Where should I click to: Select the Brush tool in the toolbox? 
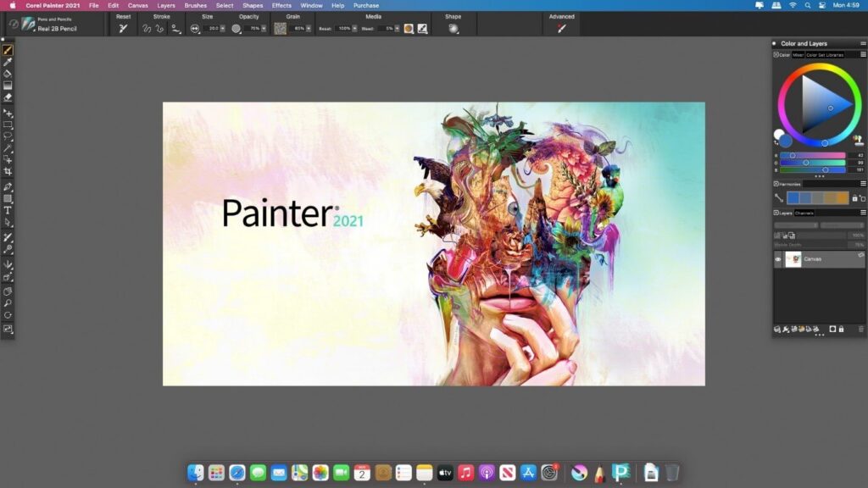point(8,50)
